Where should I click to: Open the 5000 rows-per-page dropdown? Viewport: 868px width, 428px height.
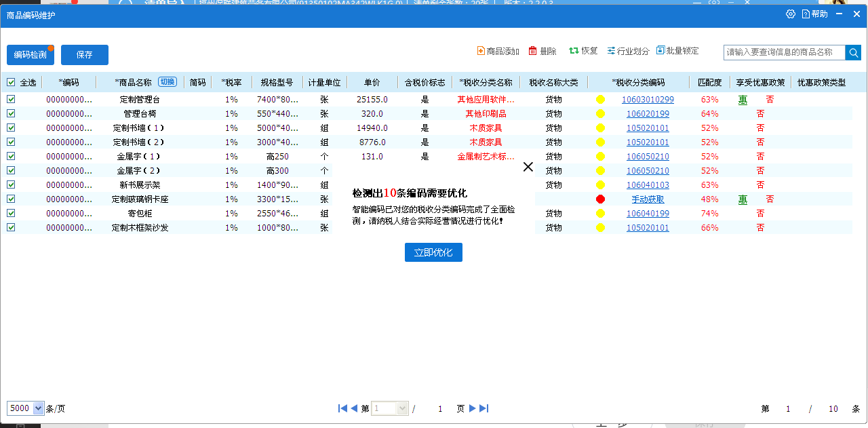click(x=38, y=408)
